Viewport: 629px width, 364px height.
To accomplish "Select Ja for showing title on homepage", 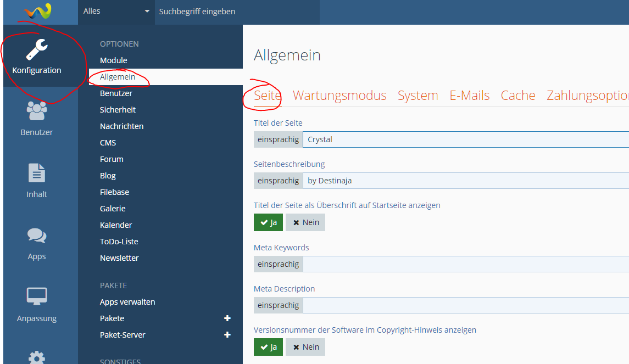I will tap(268, 222).
